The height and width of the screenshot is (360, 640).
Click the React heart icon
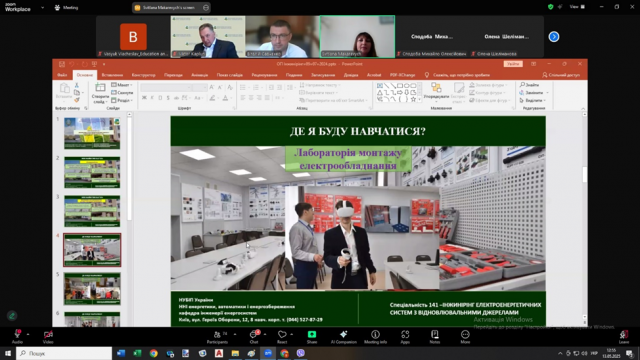pos(282,335)
